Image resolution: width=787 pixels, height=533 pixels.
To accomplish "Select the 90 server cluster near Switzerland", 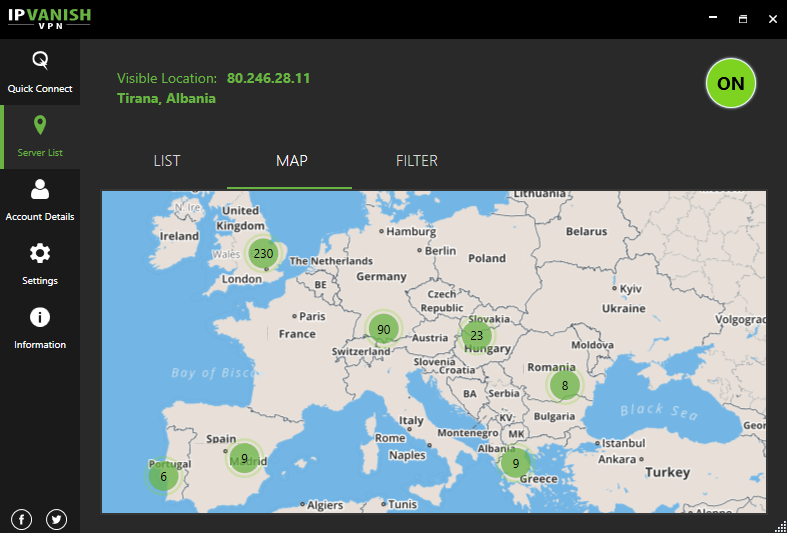I will (x=383, y=329).
